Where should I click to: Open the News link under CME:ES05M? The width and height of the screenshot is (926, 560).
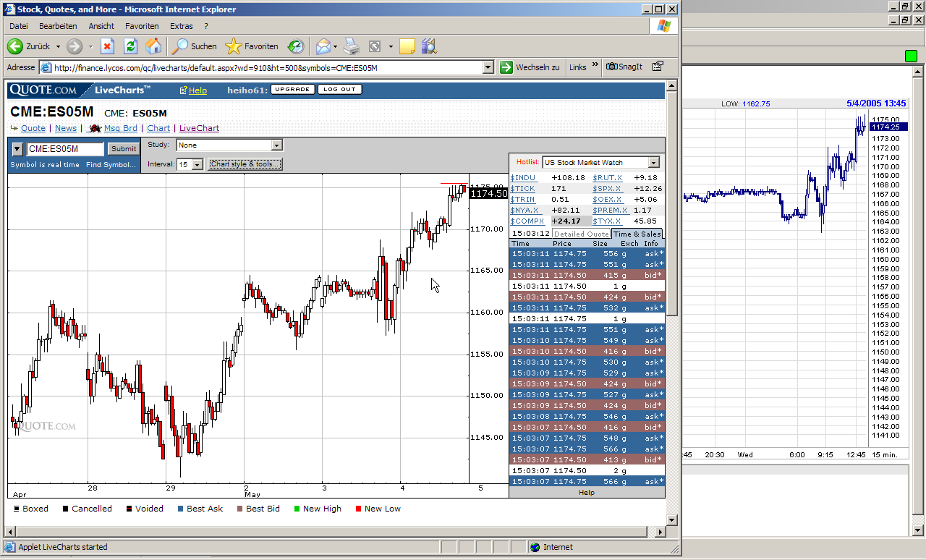(x=66, y=128)
